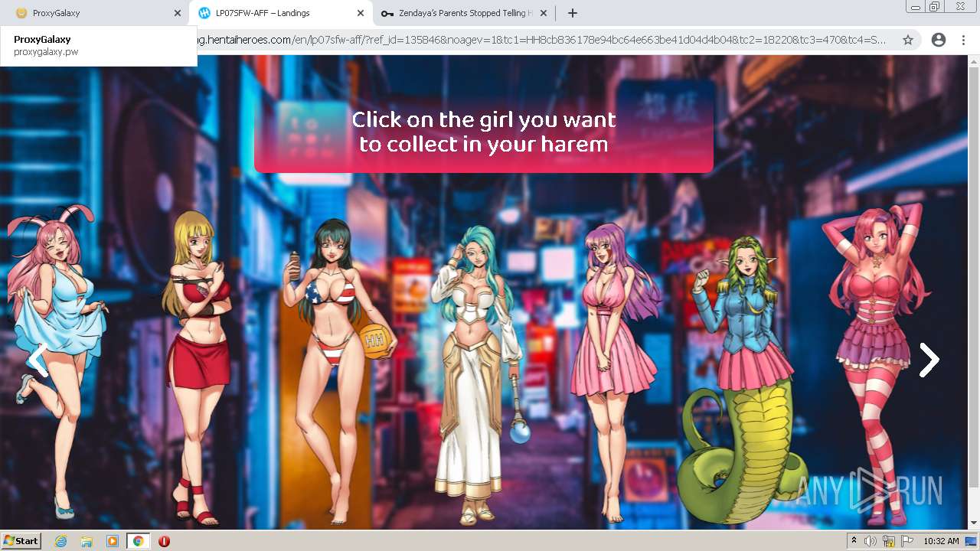Select the pink bunny-eared girl in blue dress
The width and height of the screenshot is (980, 551).
tap(57, 361)
